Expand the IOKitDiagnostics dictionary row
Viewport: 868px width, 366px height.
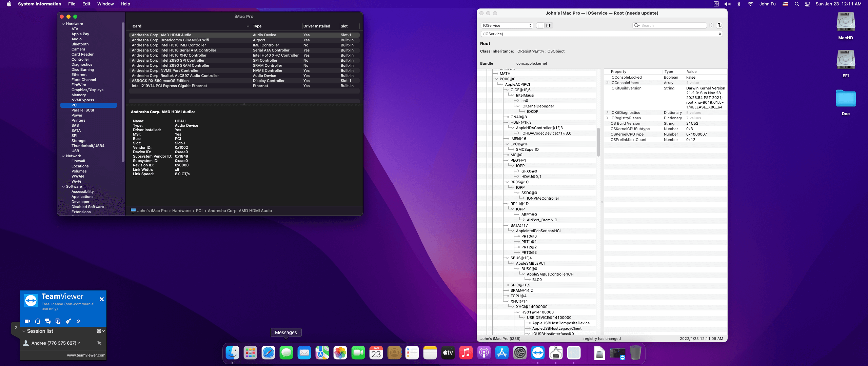tap(607, 113)
